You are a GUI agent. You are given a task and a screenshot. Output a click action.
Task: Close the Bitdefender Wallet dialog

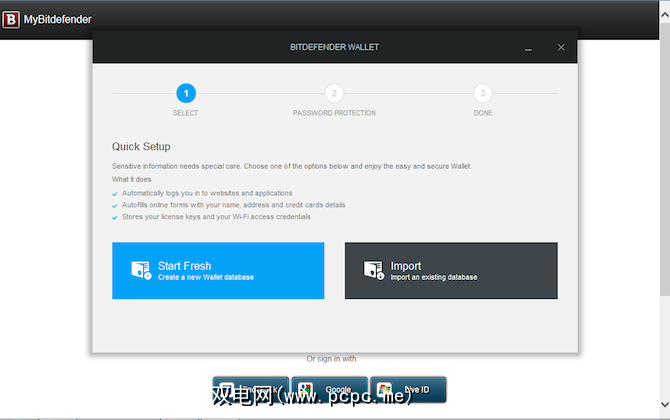coord(561,47)
